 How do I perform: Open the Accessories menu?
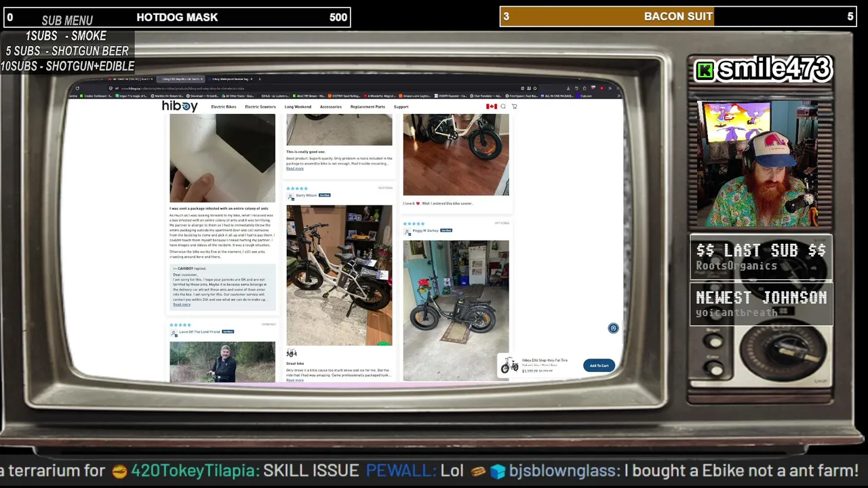click(x=331, y=107)
